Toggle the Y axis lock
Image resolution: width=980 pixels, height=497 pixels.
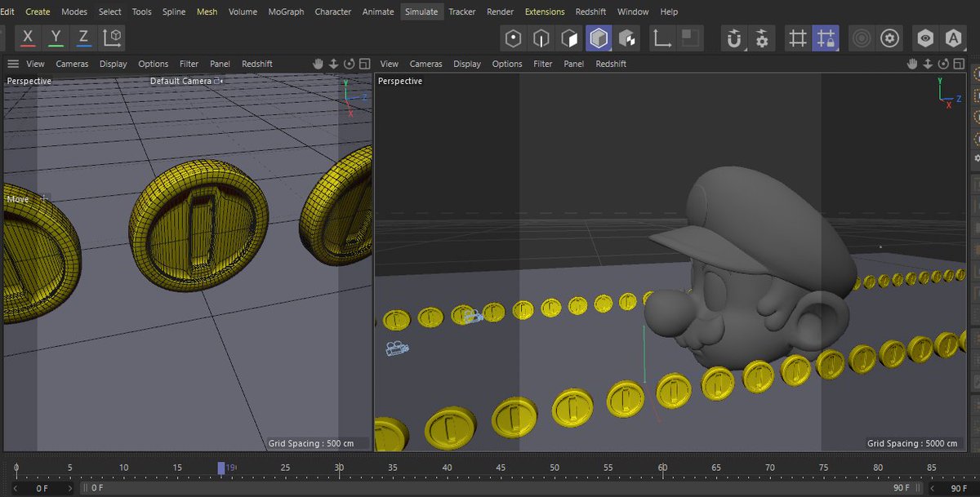56,38
